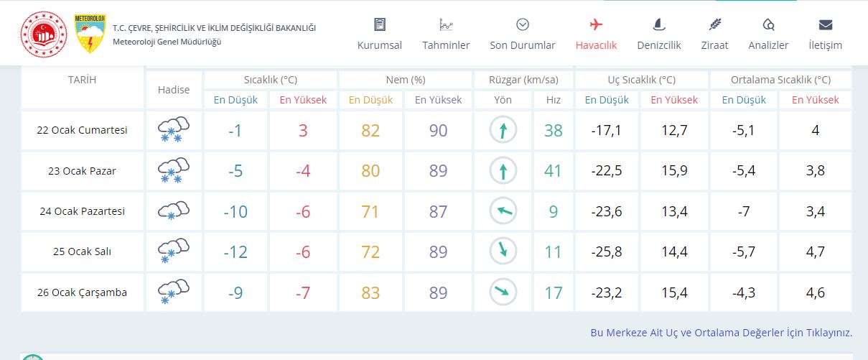
Task: Click wind direction arrow for 24 Ocak
Action: tap(503, 211)
